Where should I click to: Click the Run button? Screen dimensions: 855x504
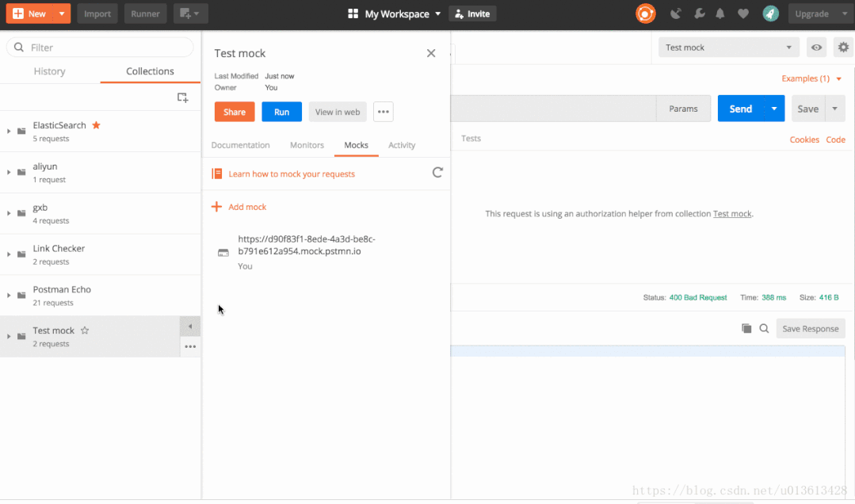[x=281, y=112]
